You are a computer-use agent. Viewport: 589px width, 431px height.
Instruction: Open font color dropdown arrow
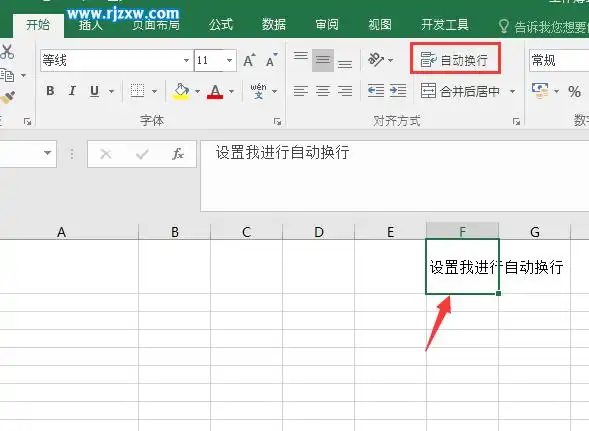[x=231, y=91]
